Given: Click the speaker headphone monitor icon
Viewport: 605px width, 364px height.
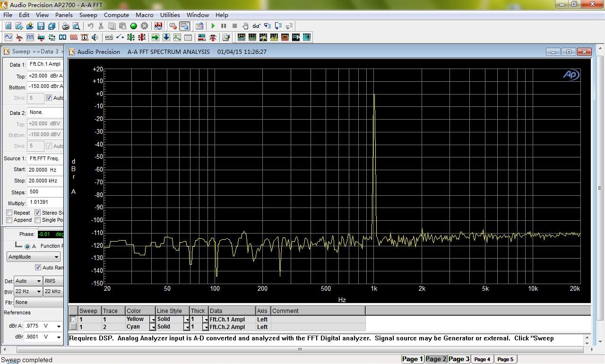Looking at the screenshot, I should tap(95, 37).
